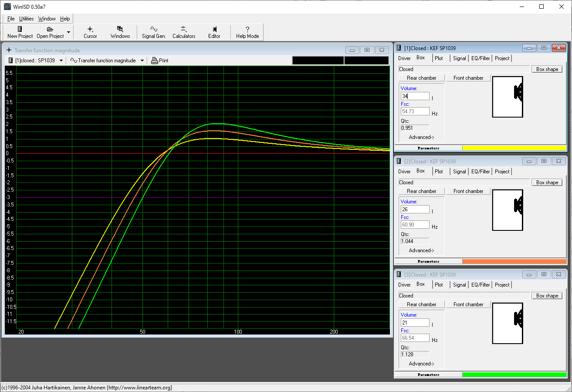The image size is (572, 392).
Task: Click the graph-type wave icon in graph toolbar
Action: (x=74, y=61)
